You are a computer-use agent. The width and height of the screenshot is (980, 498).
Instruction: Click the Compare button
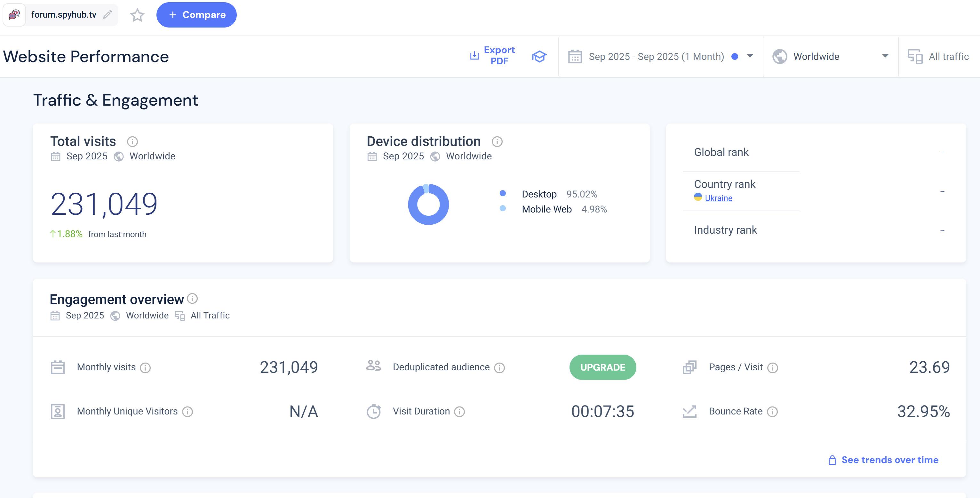196,15
